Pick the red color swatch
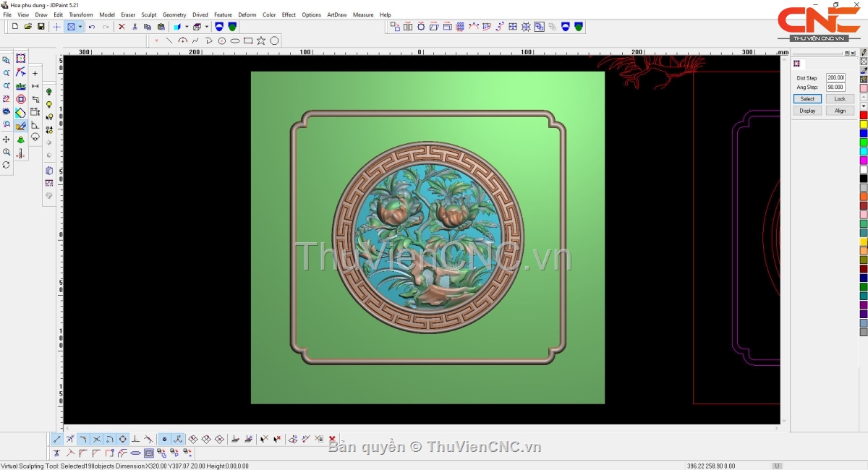This screenshot has width=868, height=470. pyautogui.click(x=863, y=115)
